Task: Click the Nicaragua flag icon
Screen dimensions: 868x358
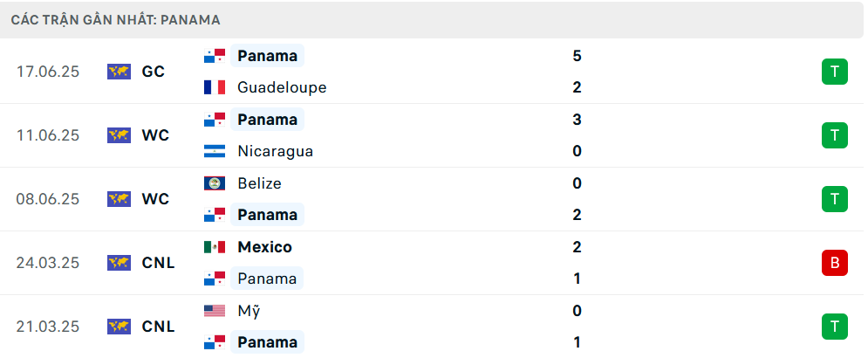Action: pyautogui.click(x=215, y=151)
